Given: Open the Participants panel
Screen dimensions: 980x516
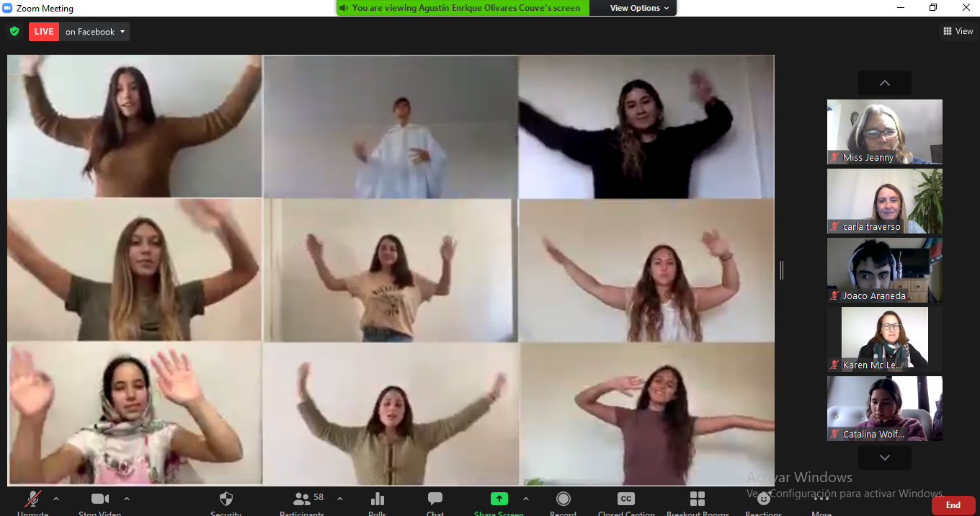Looking at the screenshot, I should pos(303,499).
